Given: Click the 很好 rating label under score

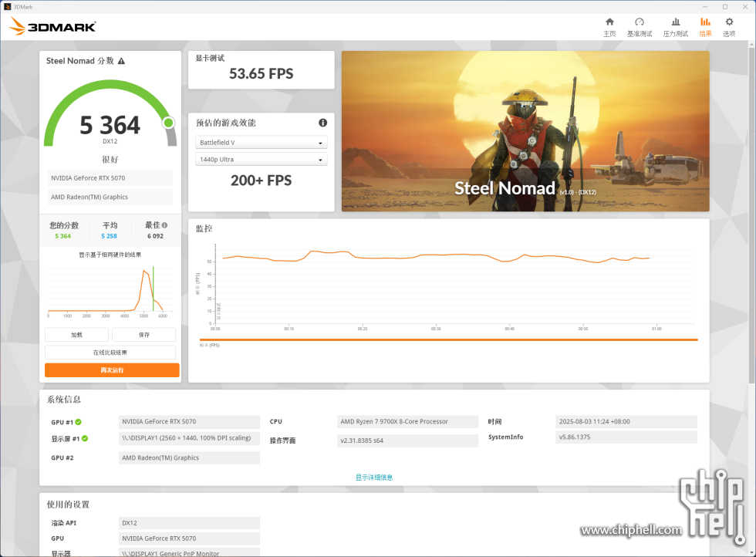Looking at the screenshot, I should click(110, 159).
